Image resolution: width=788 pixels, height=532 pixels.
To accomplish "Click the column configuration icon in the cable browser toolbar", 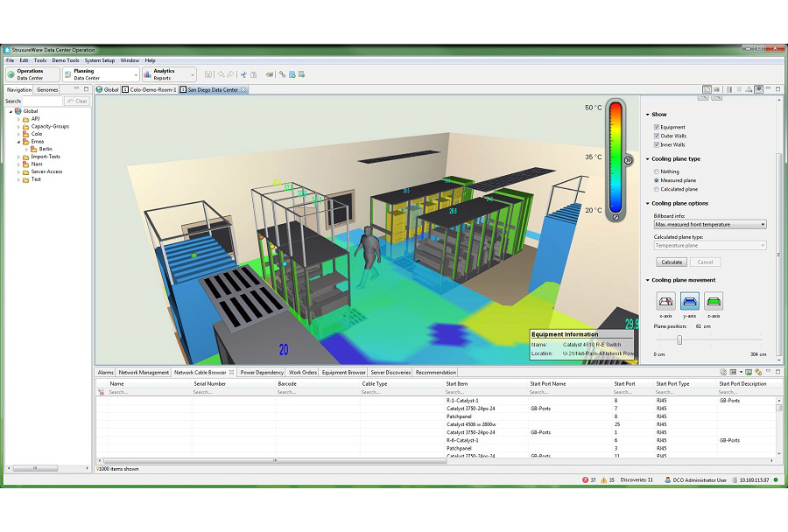I will point(733,372).
